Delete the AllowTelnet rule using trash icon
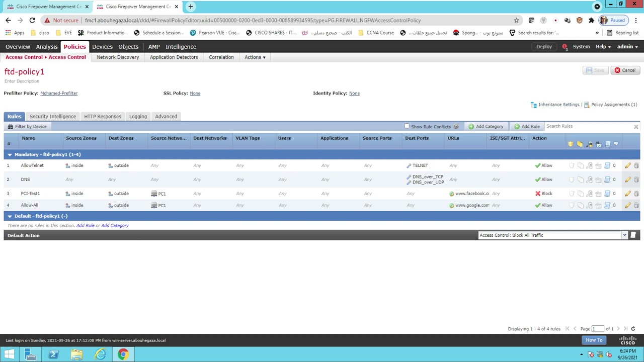Viewport: 644px width, 362px height. pos(636,165)
